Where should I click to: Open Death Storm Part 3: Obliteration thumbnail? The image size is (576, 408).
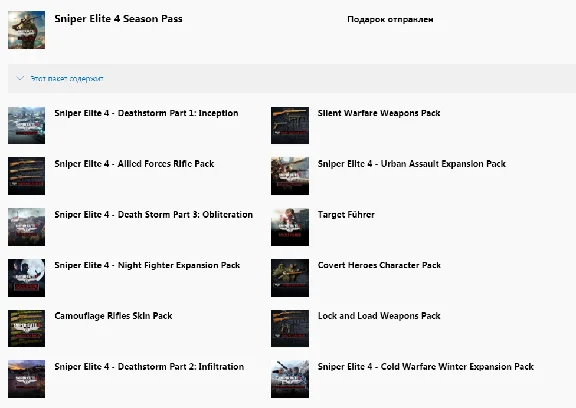point(26,227)
